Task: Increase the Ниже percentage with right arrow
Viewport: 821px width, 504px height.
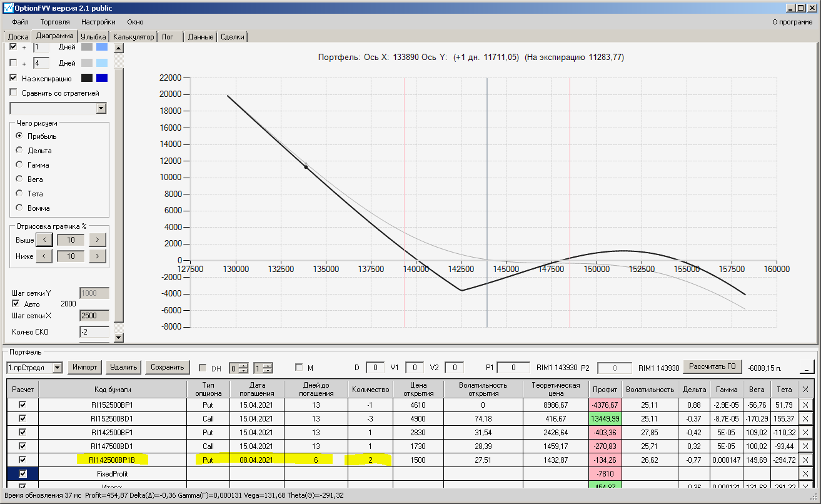Action: coord(98,256)
